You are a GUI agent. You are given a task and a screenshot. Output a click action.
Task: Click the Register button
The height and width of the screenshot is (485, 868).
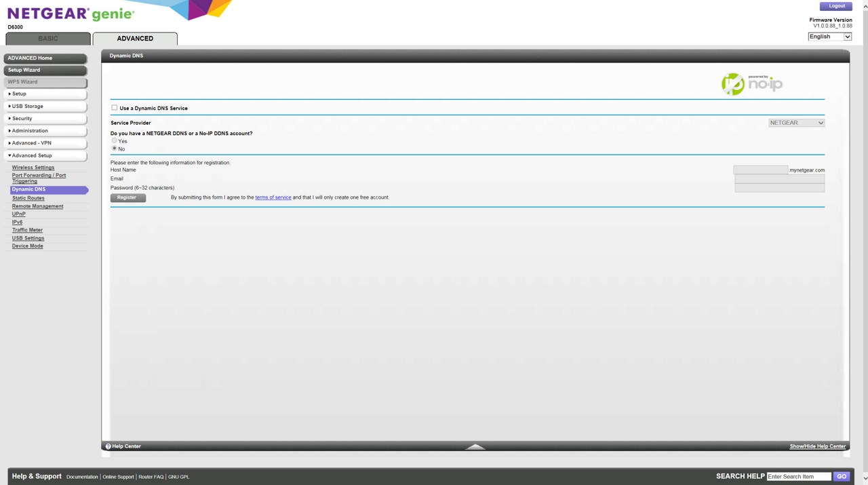point(127,197)
